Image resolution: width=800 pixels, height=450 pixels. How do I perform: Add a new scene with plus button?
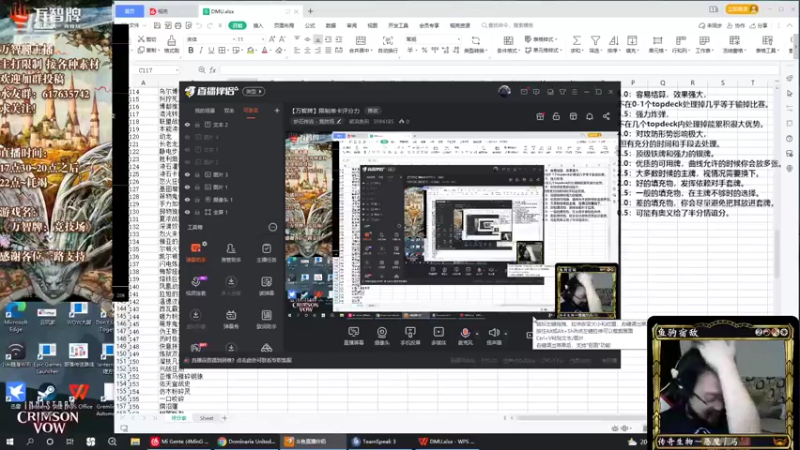(x=277, y=110)
